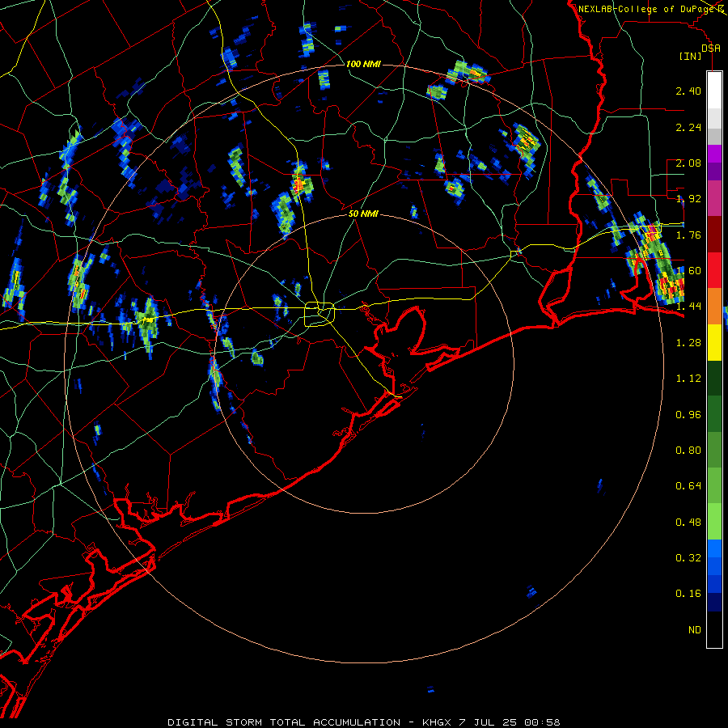Select the 2.40 legend value
728x728 pixels.
(688, 91)
